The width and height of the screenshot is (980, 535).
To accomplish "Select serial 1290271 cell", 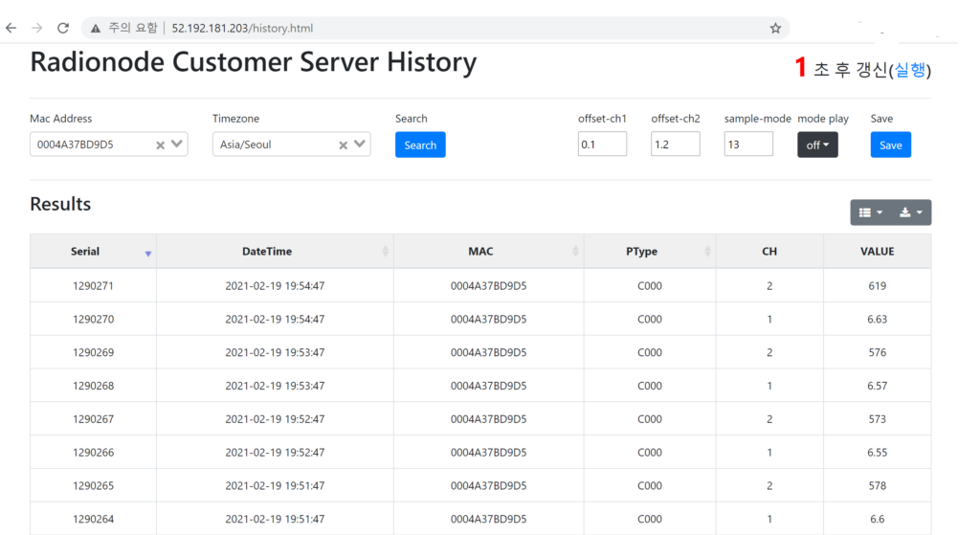I will point(93,285).
